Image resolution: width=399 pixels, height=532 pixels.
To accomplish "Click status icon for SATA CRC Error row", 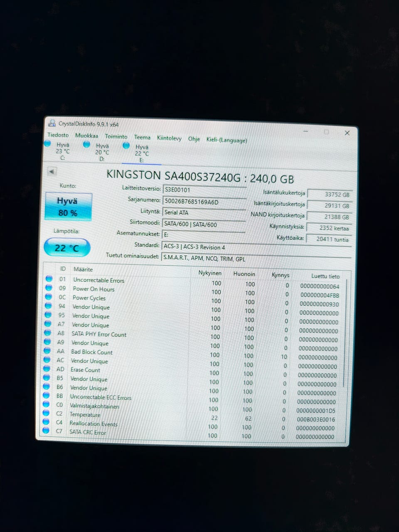I will click(46, 431).
